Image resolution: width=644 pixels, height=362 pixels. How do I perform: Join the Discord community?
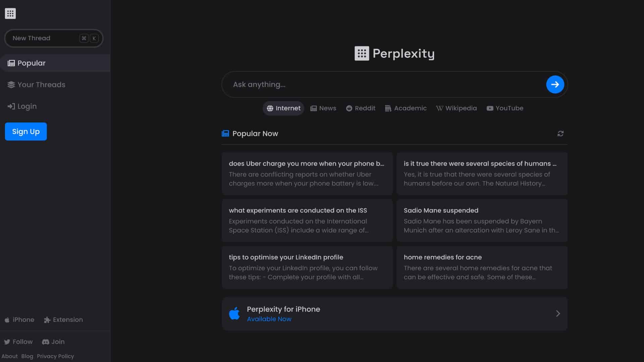(53, 342)
